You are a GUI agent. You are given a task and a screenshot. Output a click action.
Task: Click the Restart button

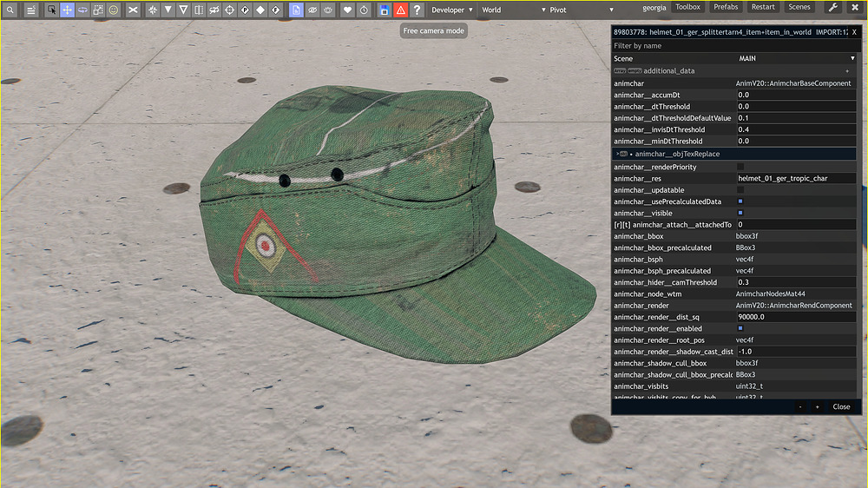coord(763,7)
